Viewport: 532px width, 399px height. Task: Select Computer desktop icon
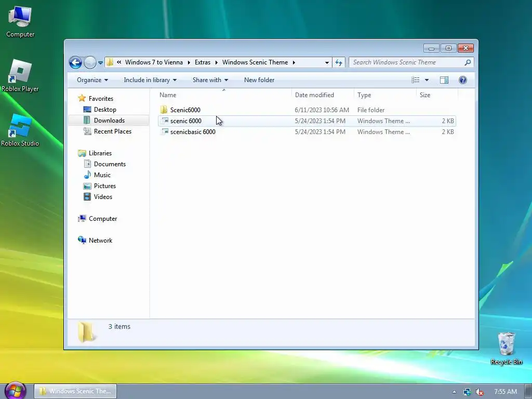coord(20,21)
